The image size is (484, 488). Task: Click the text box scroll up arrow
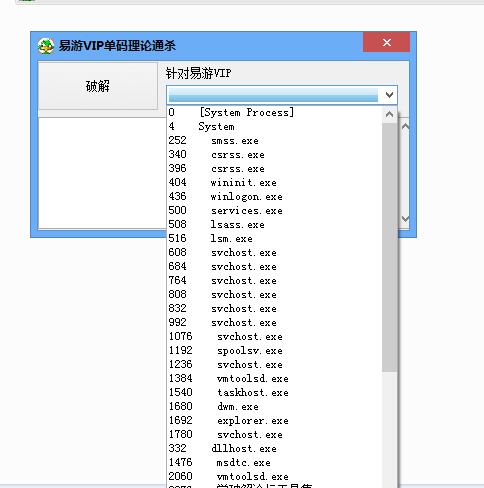405,127
